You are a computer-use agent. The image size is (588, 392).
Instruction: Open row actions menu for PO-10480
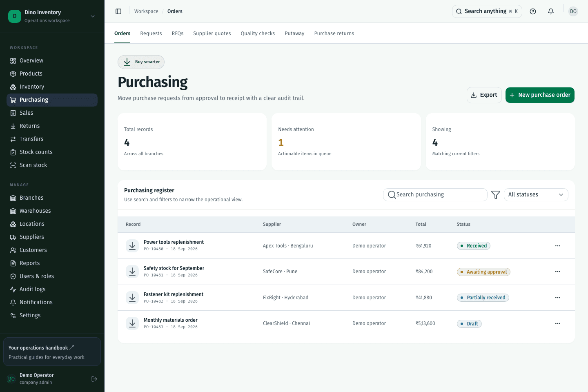click(558, 246)
